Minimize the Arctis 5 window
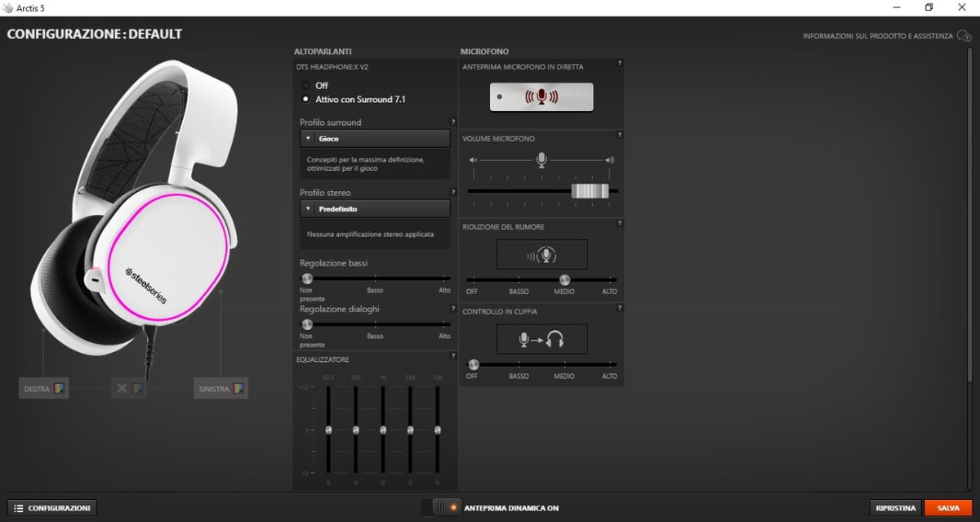The height and width of the screenshot is (522, 980). click(896, 7)
